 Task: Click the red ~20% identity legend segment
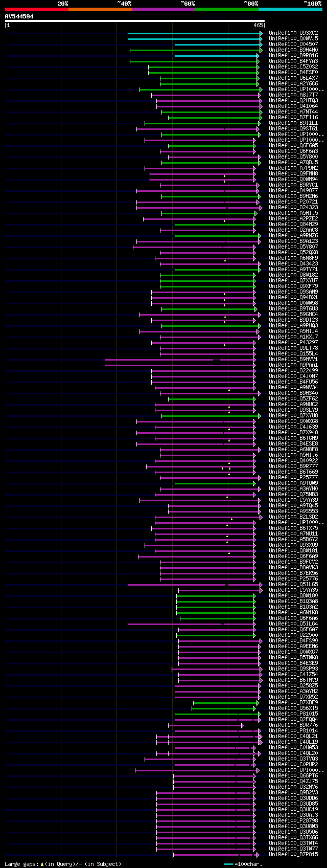[x=37, y=9]
